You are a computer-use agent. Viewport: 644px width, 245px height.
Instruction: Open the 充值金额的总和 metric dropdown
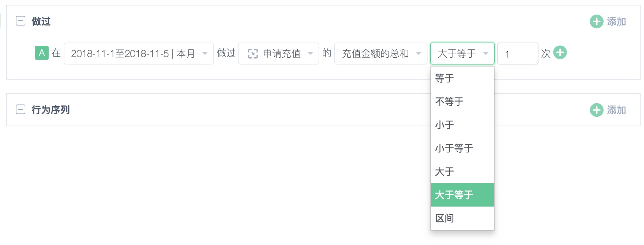pyautogui.click(x=381, y=54)
